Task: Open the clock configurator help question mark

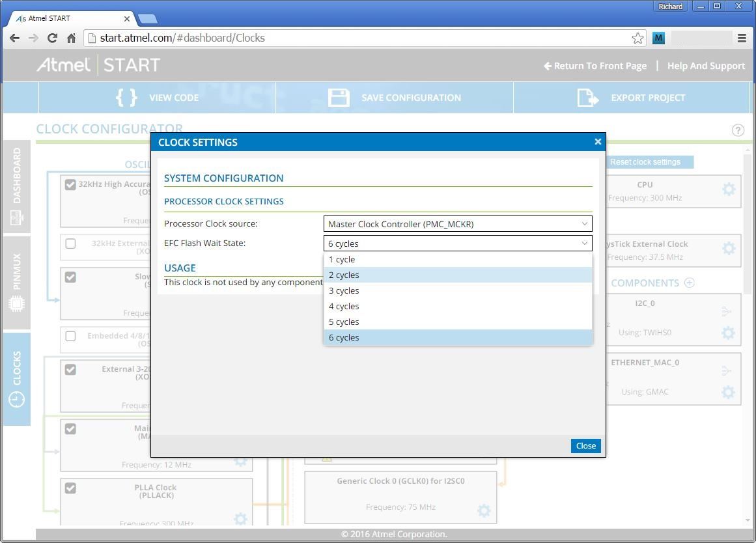Action: (x=738, y=130)
